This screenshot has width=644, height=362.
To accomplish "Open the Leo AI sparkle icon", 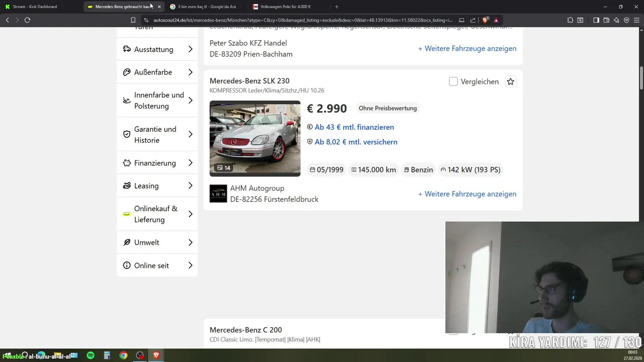I will point(616,20).
